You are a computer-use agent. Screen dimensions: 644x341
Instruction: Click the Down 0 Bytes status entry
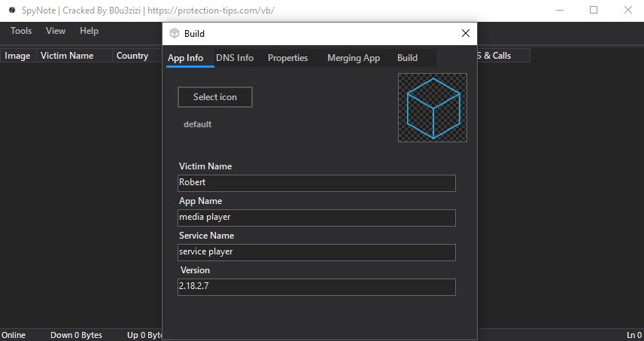77,335
